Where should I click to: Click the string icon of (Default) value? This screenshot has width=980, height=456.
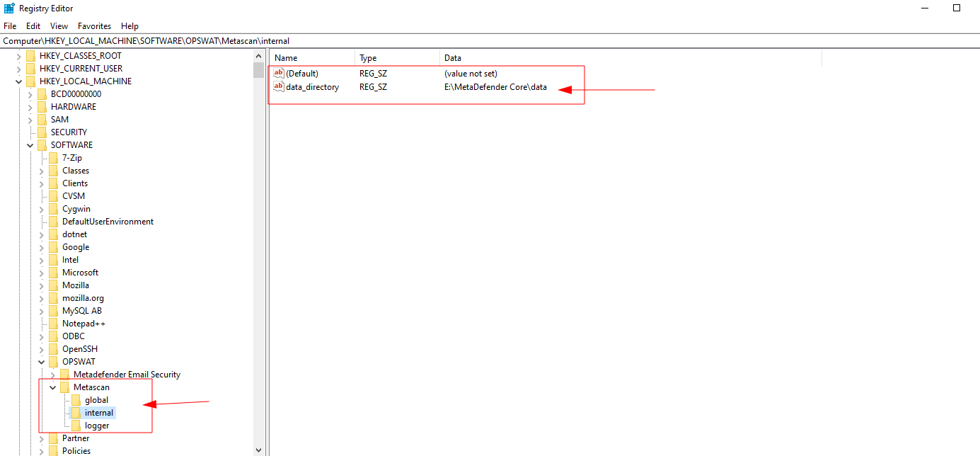[279, 74]
